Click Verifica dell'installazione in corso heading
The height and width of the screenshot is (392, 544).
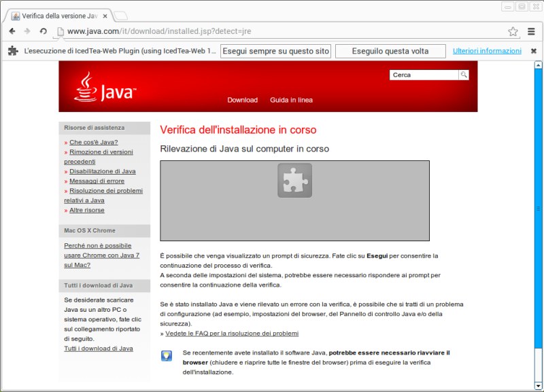pyautogui.click(x=238, y=130)
